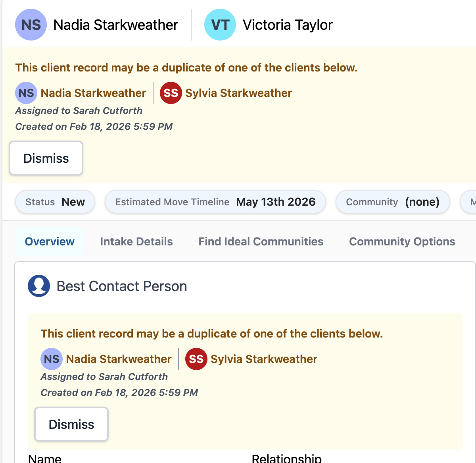The height and width of the screenshot is (463, 476).
Task: Open Sylvia Starkweather link in top warning
Action: (238, 93)
